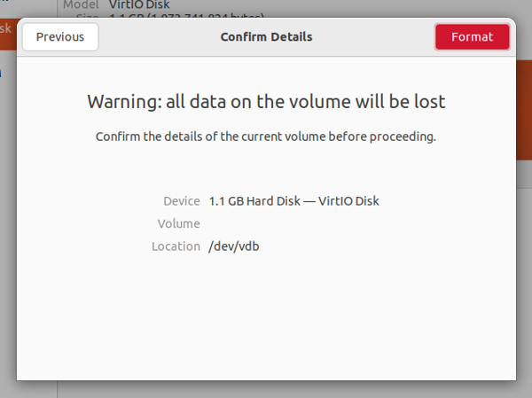
Task: Click the data loss warning heading
Action: (266, 101)
